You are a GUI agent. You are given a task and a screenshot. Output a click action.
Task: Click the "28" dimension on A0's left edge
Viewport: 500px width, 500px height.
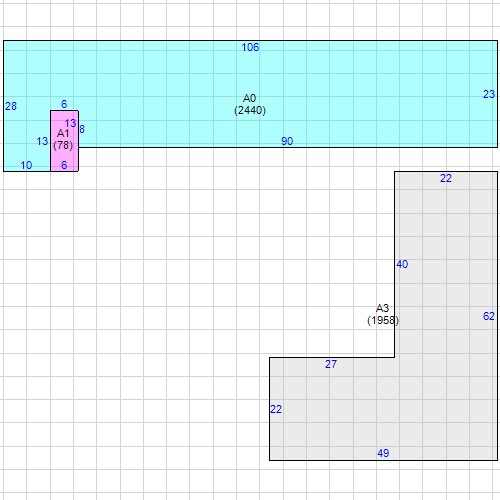point(11,106)
